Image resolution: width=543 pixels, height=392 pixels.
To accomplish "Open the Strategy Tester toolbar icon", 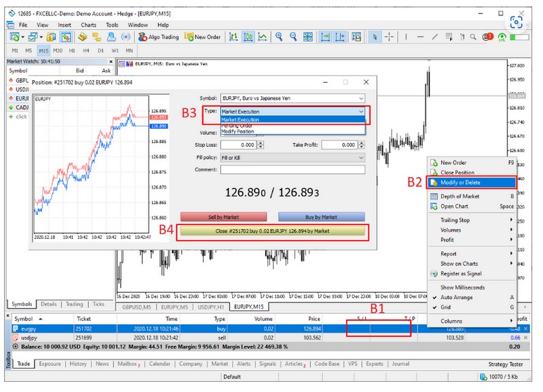I will 111,37.
